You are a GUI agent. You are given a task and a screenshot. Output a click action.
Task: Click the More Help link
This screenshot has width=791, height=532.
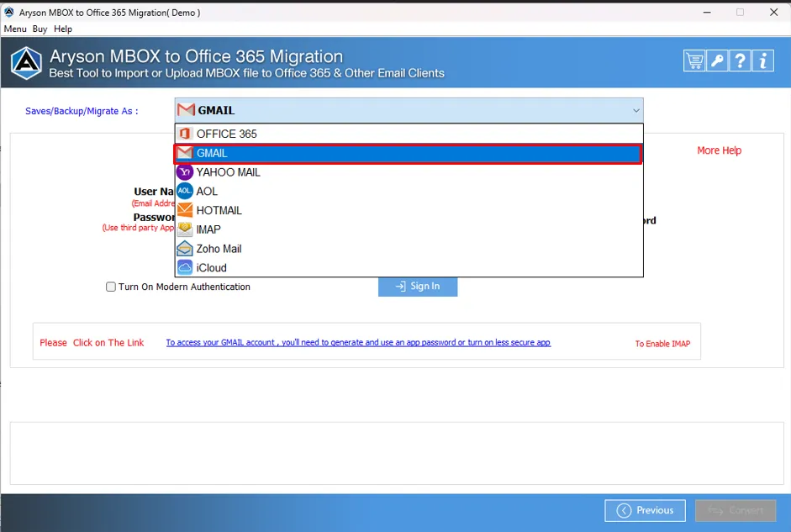[x=719, y=150]
